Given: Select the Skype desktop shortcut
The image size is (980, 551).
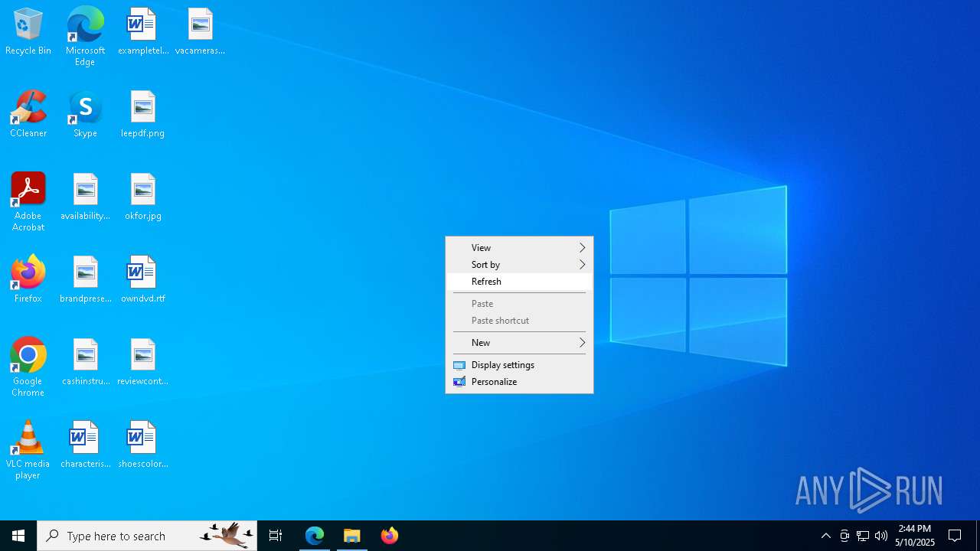Looking at the screenshot, I should click(85, 115).
